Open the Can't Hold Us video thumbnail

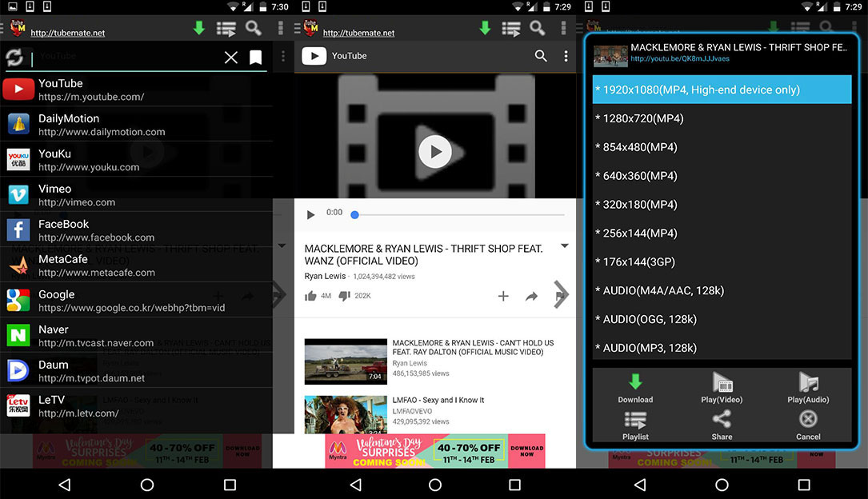[346, 361]
